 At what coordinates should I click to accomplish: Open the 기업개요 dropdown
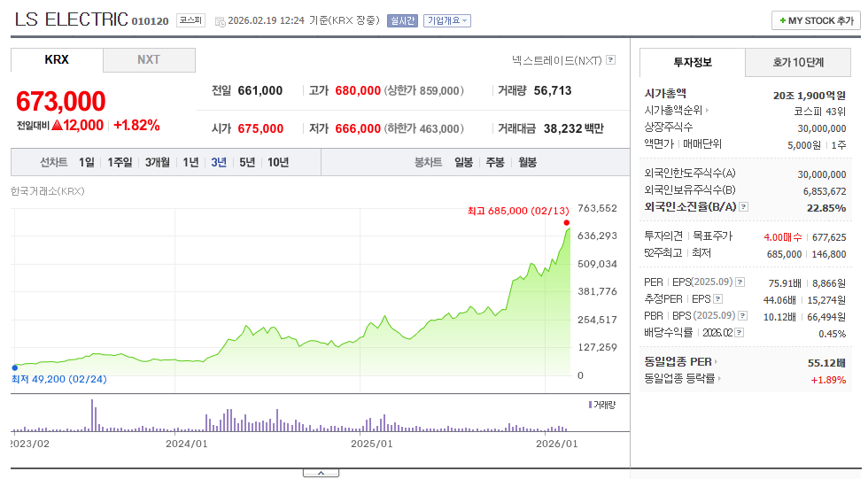[447, 20]
